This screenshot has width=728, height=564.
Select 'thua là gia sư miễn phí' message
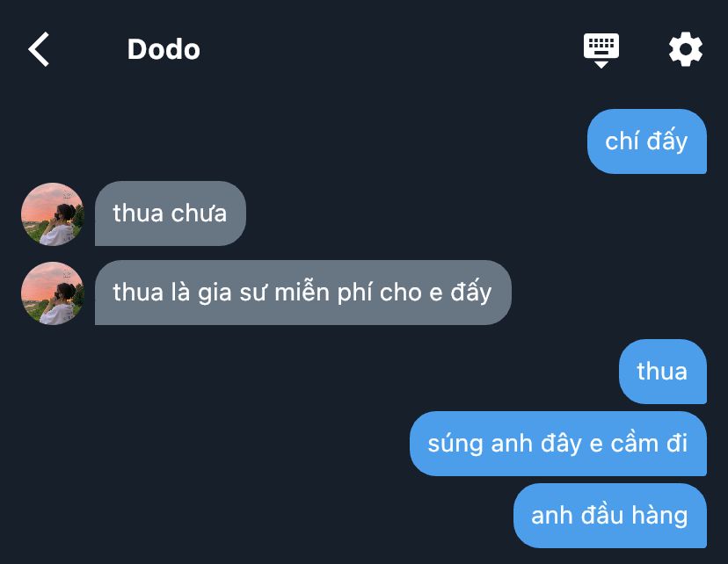tap(302, 293)
